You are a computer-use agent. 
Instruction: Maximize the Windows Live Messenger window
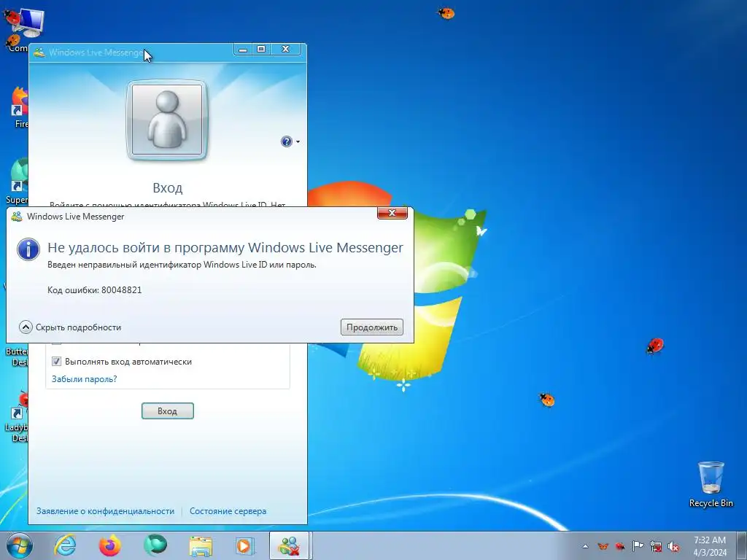(261, 50)
